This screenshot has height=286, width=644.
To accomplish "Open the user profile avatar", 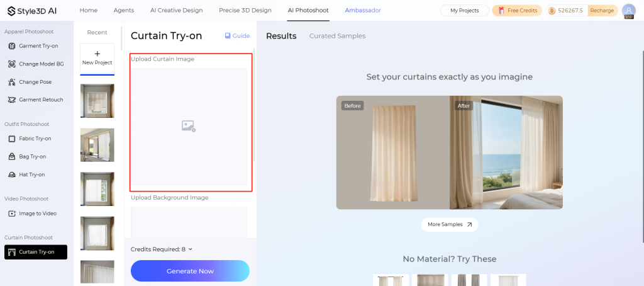I will pyautogui.click(x=628, y=11).
